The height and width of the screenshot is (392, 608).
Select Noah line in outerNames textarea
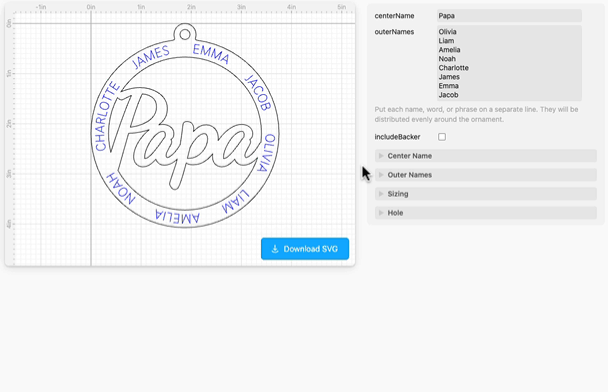tap(447, 59)
